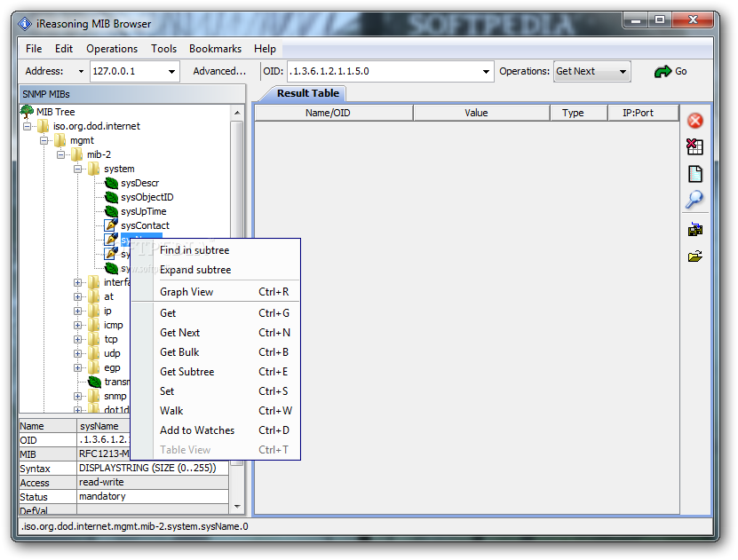The height and width of the screenshot is (560, 738).
Task: Collapse the mib-2 tree node
Action: point(61,154)
